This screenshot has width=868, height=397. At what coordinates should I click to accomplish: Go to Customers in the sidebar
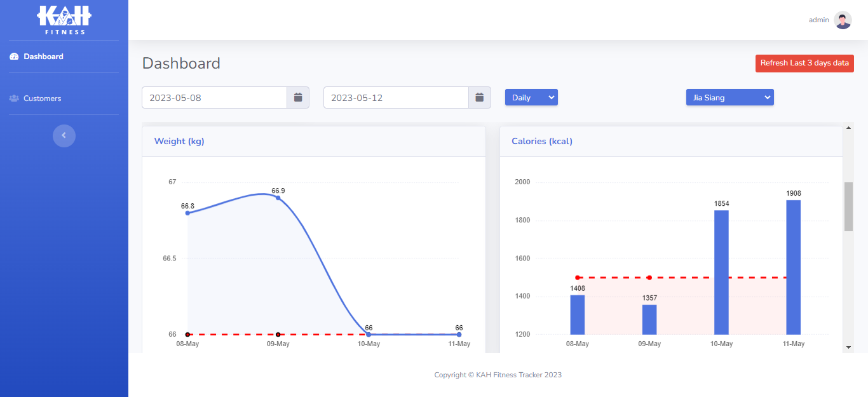pyautogui.click(x=42, y=98)
